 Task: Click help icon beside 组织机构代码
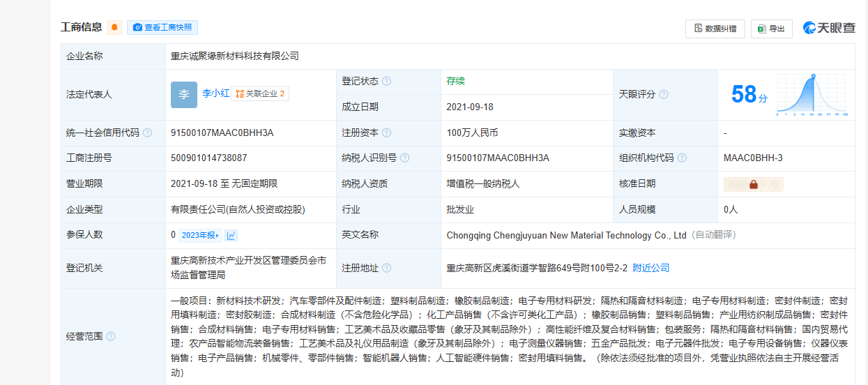click(682, 158)
